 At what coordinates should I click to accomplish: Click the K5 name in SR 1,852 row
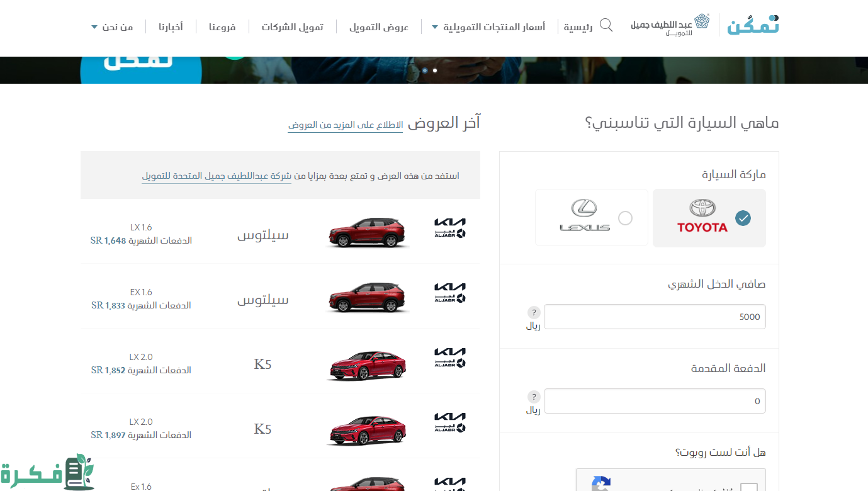[262, 364]
